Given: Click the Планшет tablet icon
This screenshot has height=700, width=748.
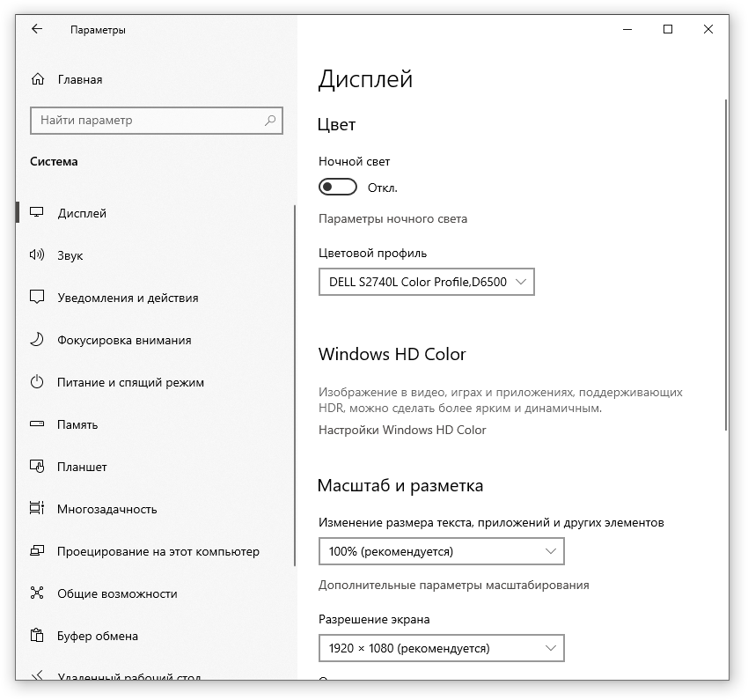Looking at the screenshot, I should coord(37,467).
